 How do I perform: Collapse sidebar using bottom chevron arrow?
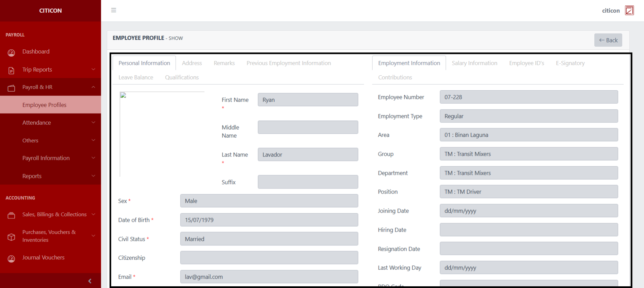click(x=90, y=281)
